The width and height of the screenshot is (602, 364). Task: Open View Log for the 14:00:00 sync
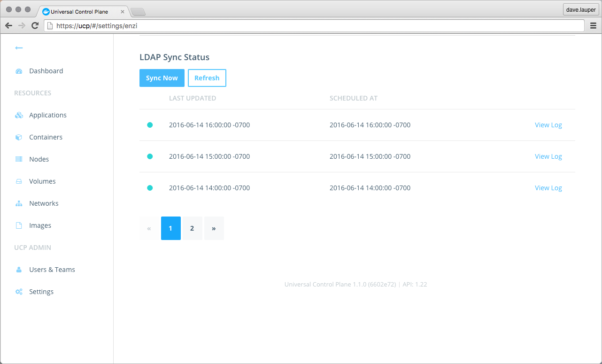point(548,188)
